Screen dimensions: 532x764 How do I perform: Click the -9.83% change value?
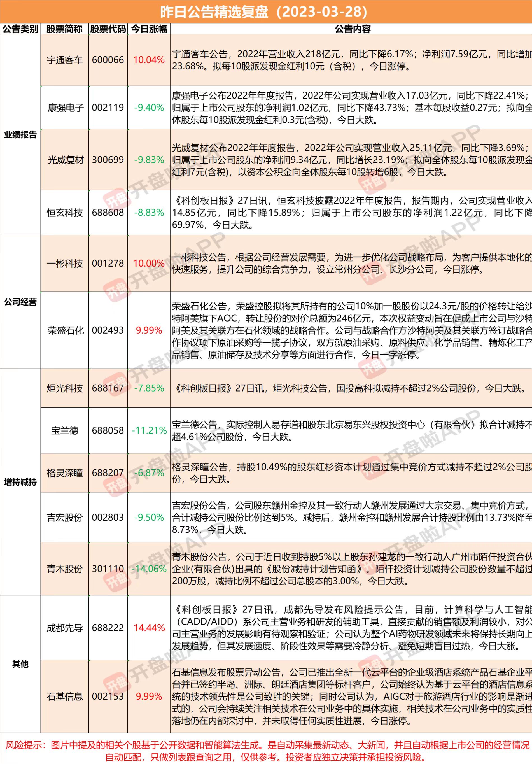149,160
